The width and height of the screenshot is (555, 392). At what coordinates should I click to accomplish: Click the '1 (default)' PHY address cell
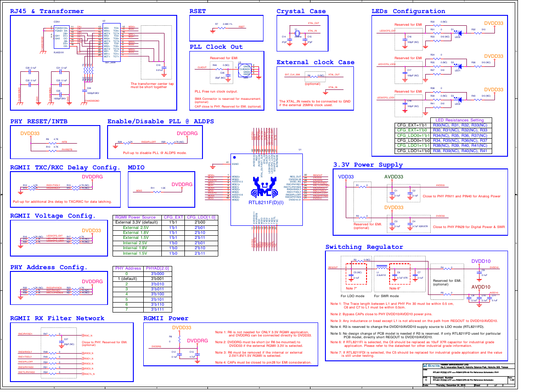(x=127, y=279)
